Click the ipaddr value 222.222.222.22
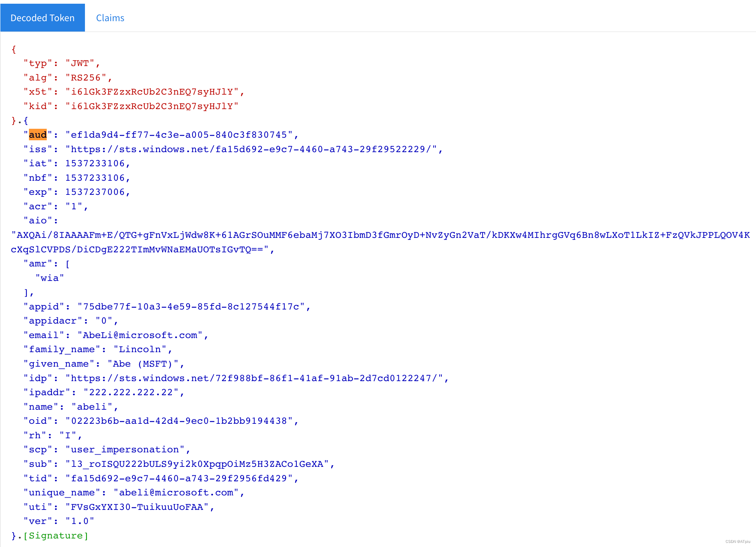 131,392
